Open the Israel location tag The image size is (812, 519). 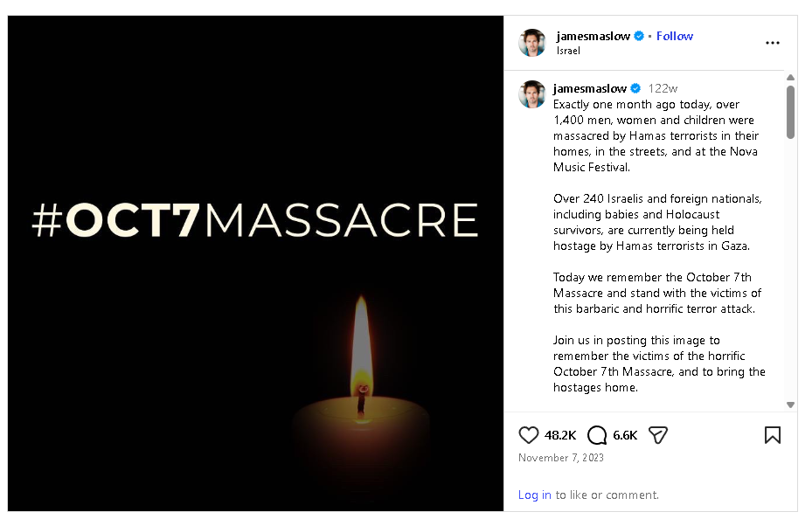click(568, 51)
